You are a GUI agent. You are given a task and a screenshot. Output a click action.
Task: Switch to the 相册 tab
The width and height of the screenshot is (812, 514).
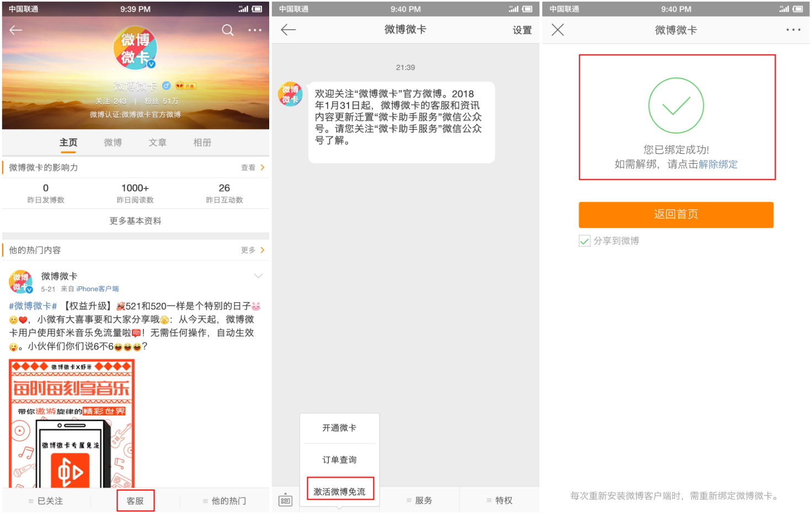pos(202,142)
